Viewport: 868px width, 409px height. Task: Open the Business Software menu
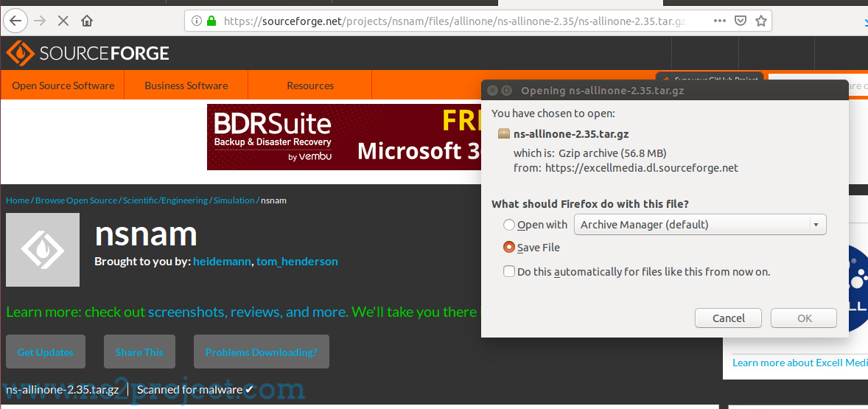click(186, 85)
